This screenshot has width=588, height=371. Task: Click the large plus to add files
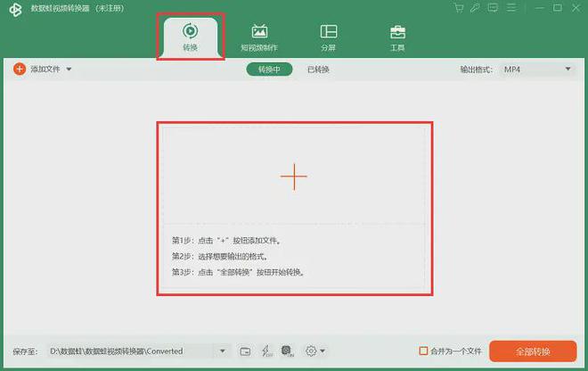click(294, 177)
